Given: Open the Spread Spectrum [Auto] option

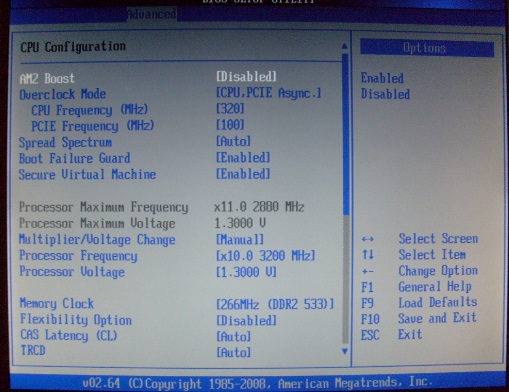Looking at the screenshot, I should tap(233, 141).
